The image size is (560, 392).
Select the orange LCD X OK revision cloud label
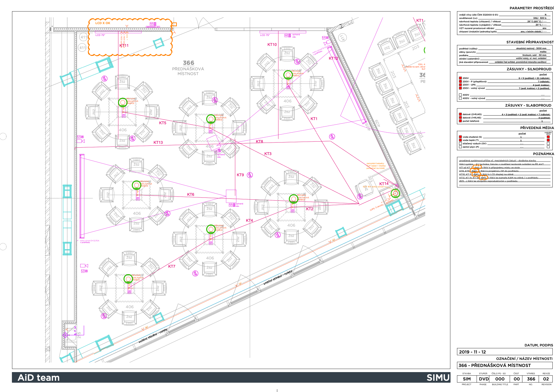coord(103,23)
